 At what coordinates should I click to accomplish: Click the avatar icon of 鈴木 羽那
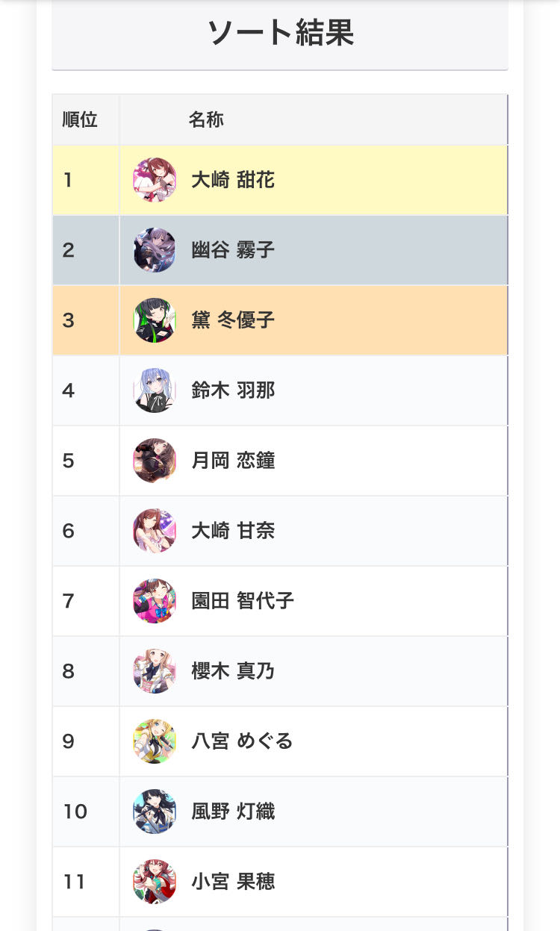pos(155,390)
